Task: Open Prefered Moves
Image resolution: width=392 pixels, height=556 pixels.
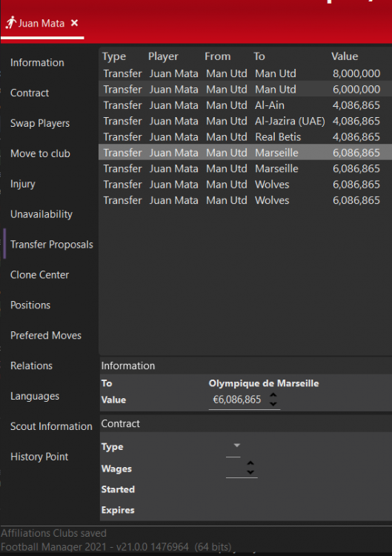Action: click(46, 335)
